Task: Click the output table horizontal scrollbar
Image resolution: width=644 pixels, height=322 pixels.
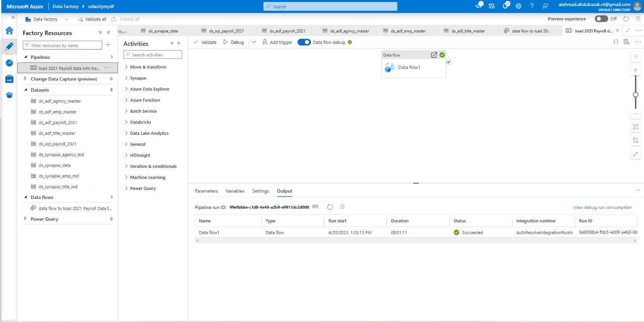Action: pos(416,240)
